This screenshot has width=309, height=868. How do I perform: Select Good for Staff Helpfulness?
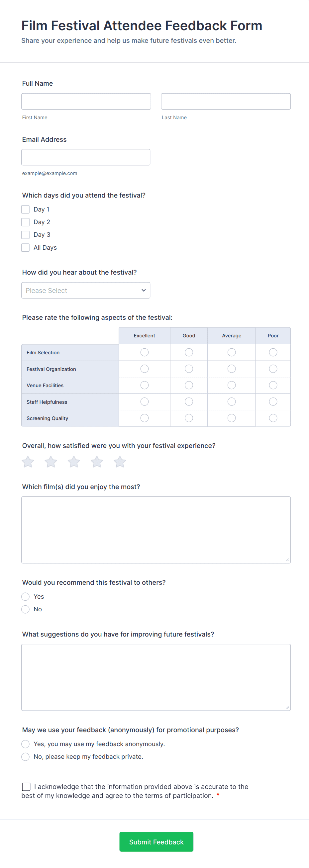coord(189,402)
